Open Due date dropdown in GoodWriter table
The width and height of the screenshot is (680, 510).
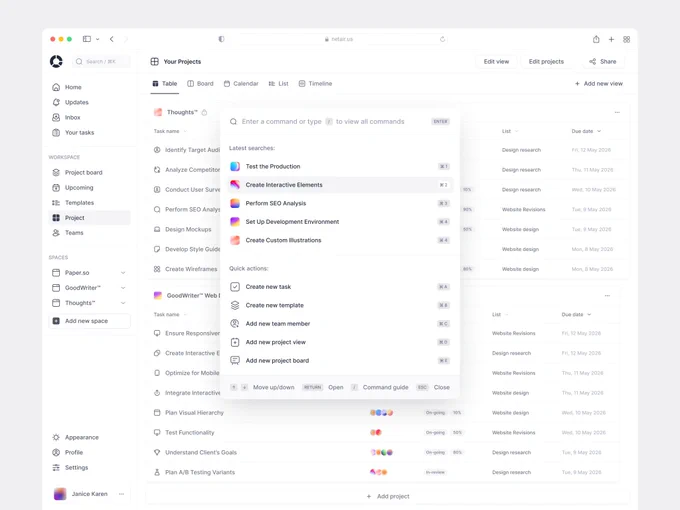pyautogui.click(x=589, y=314)
